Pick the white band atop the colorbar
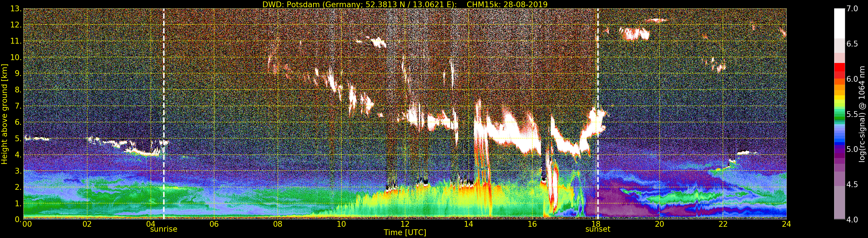868x238 pixels. pos(839,24)
